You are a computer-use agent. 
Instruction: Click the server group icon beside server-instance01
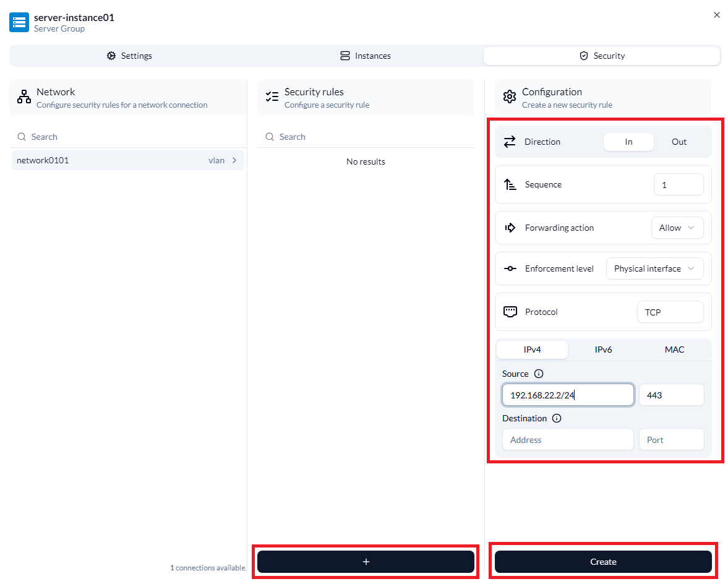click(x=19, y=22)
